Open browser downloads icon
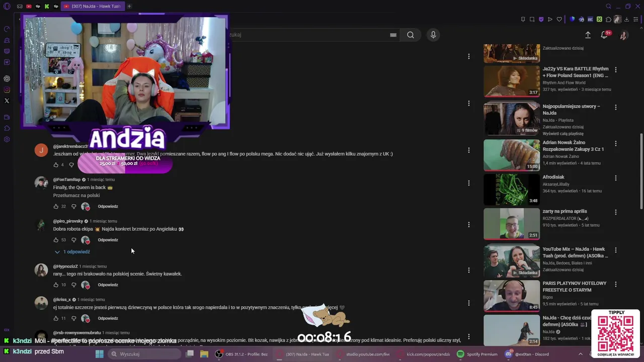 (627, 20)
